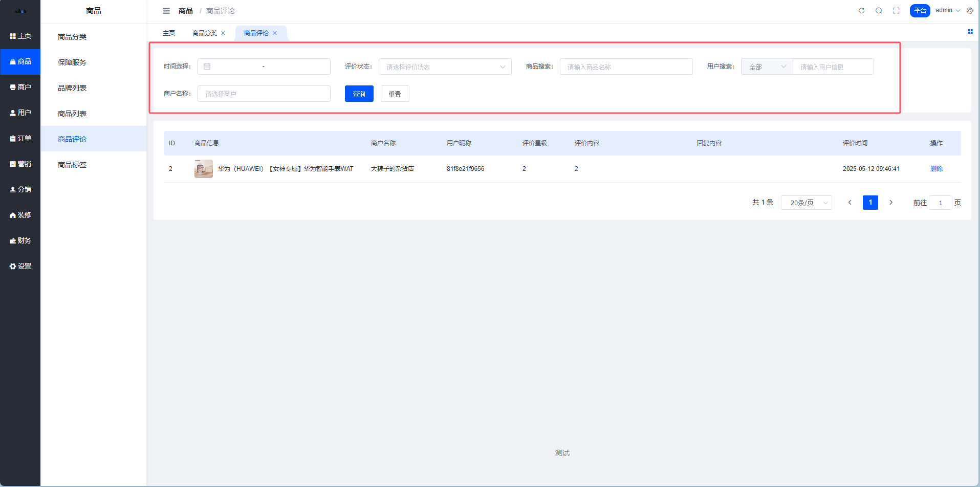Delete the review via 删除 link
Screen dimensions: 980x487
[936, 169]
